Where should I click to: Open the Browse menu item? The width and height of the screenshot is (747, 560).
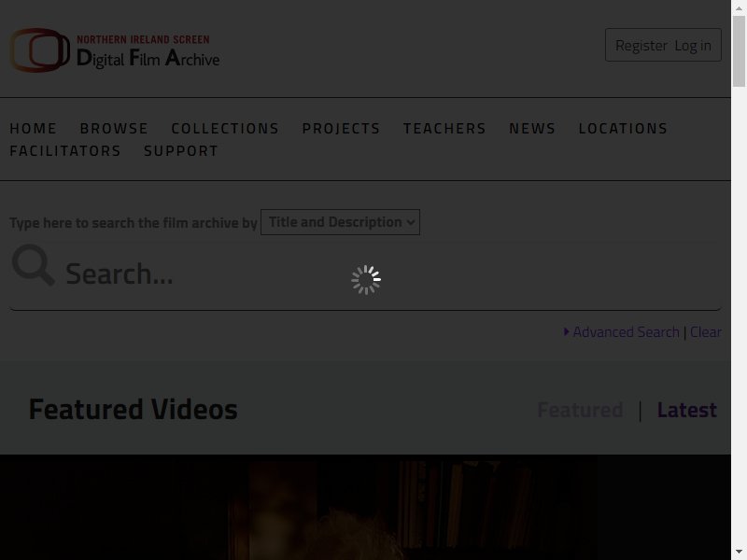(x=114, y=128)
